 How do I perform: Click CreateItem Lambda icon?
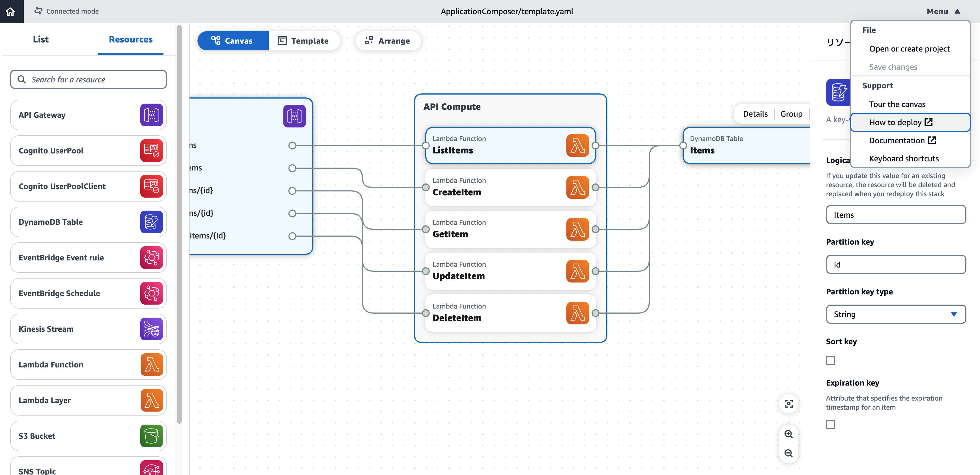(x=577, y=187)
